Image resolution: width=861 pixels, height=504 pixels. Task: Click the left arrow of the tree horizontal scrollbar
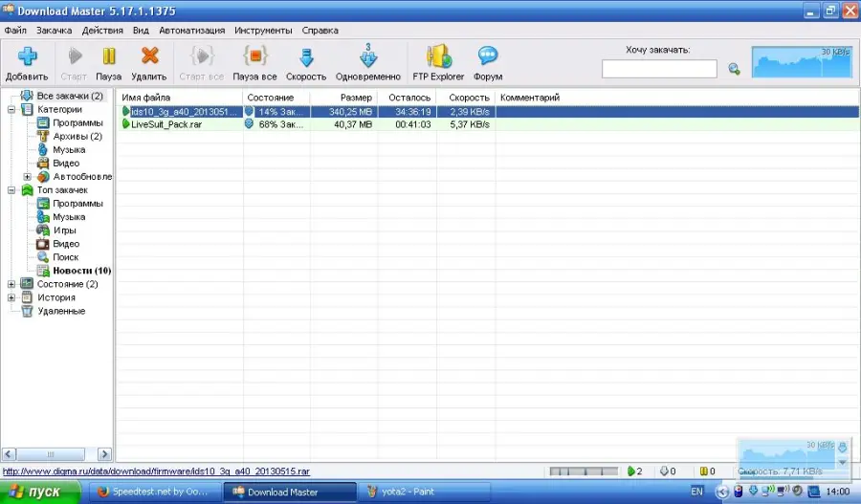[9, 454]
